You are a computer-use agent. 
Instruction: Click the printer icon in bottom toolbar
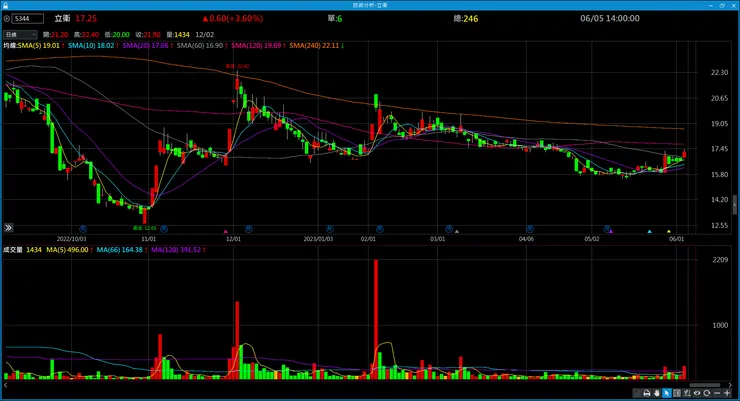point(647,393)
